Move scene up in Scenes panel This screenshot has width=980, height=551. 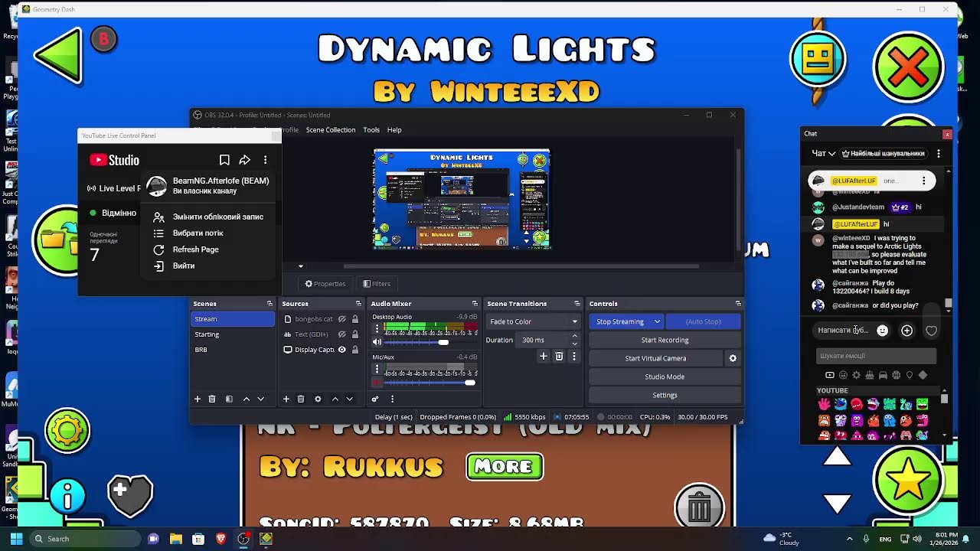(x=247, y=399)
